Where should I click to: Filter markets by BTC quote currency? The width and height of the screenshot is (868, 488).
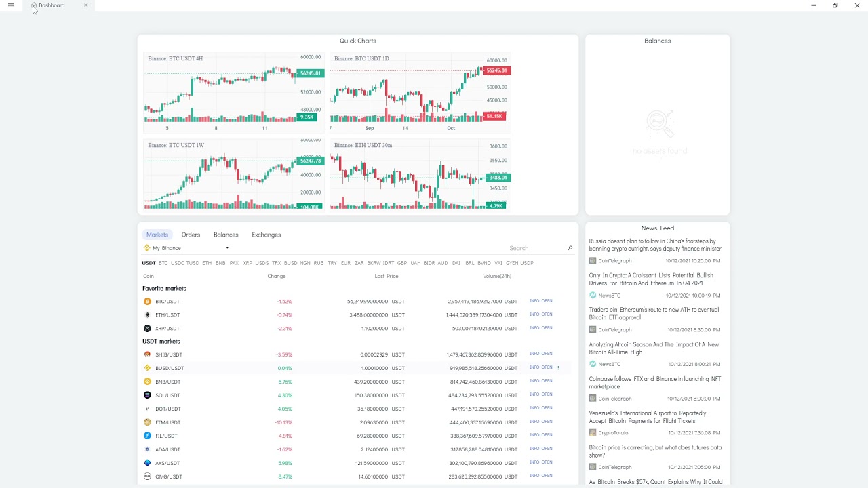163,263
